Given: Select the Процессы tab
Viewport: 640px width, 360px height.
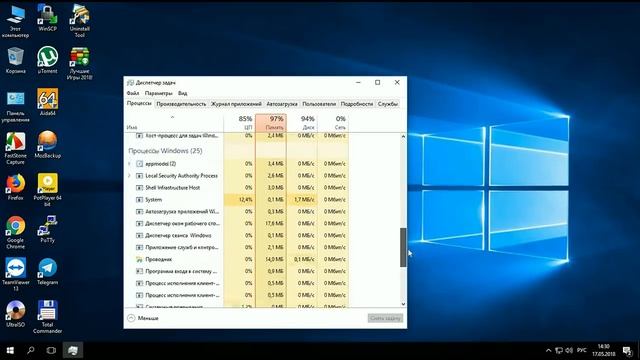Looking at the screenshot, I should pyautogui.click(x=139, y=104).
